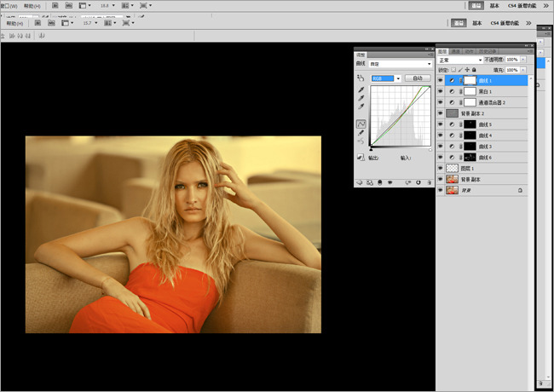
Task: Hide the 曲线 6 layer
Action: coord(441,157)
